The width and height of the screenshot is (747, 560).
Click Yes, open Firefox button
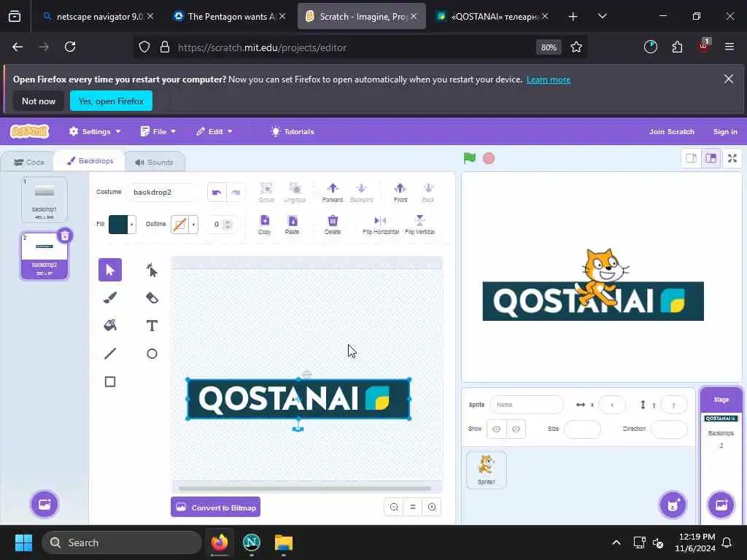tap(111, 101)
